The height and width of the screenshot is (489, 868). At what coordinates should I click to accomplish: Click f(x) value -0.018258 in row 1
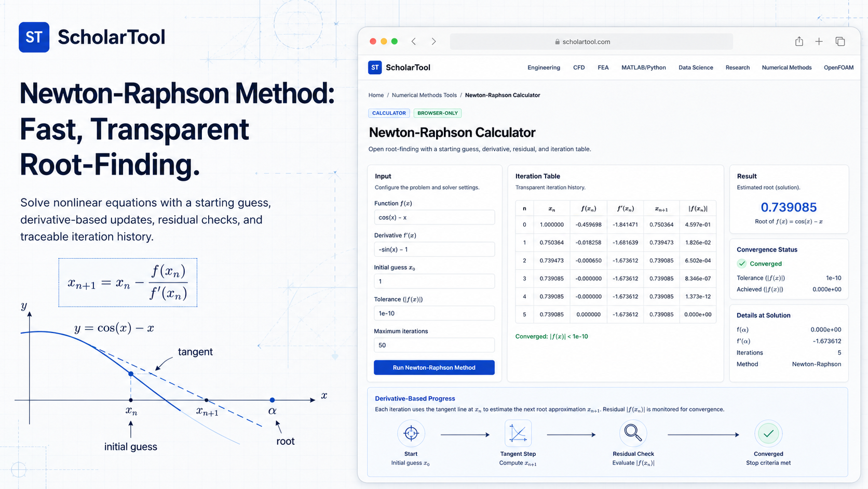[588, 243]
